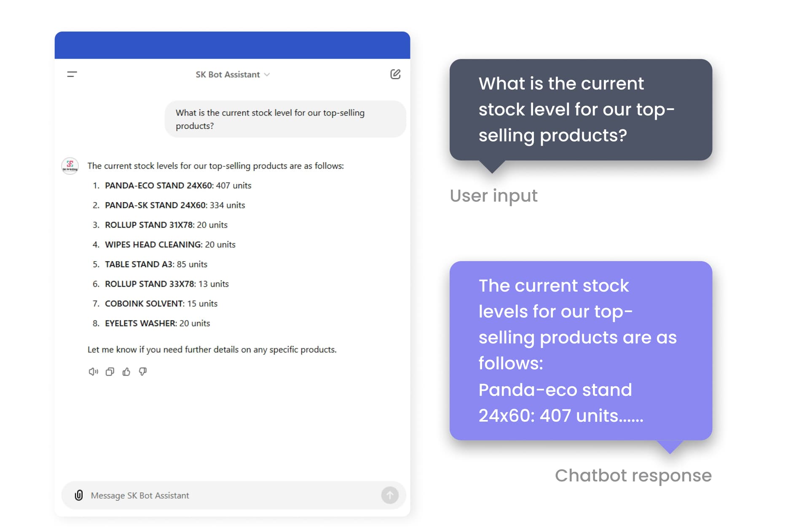Click the SK Bot avatar logo
799x532 pixels.
pos(70,166)
